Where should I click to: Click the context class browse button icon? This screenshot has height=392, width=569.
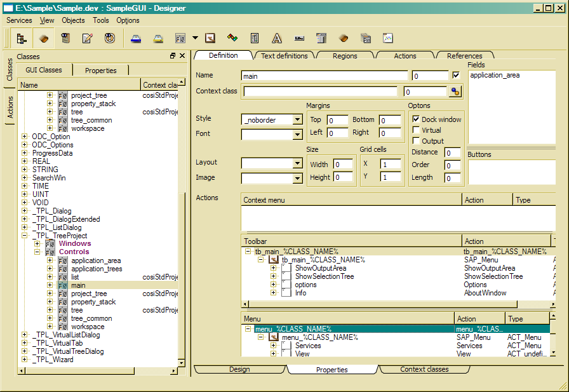(x=455, y=91)
